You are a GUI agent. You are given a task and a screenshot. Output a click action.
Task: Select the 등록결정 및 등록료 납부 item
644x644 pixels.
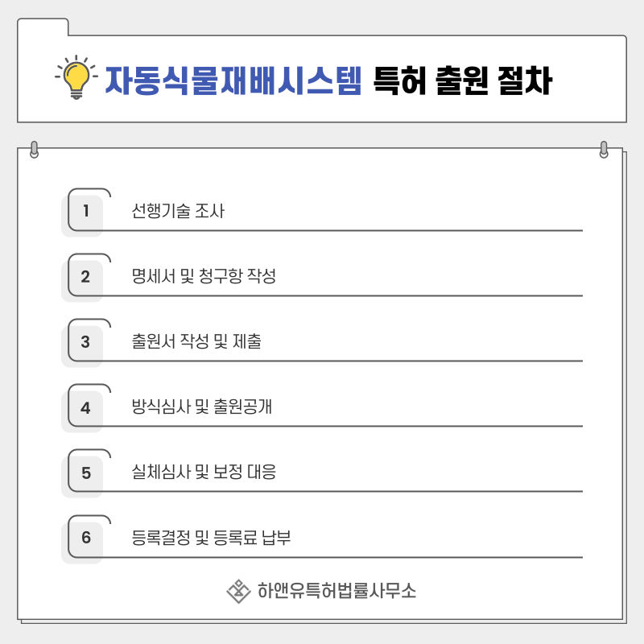pyautogui.click(x=211, y=537)
